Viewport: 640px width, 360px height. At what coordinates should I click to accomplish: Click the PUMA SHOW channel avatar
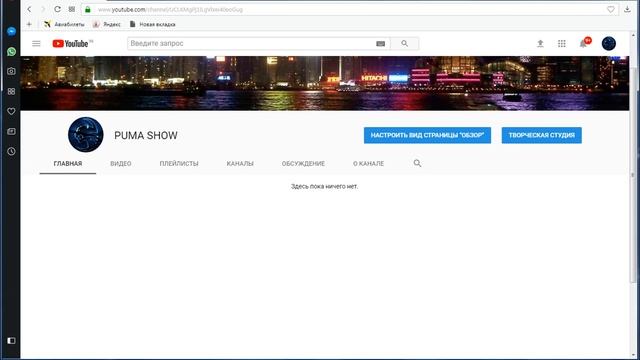(86, 135)
